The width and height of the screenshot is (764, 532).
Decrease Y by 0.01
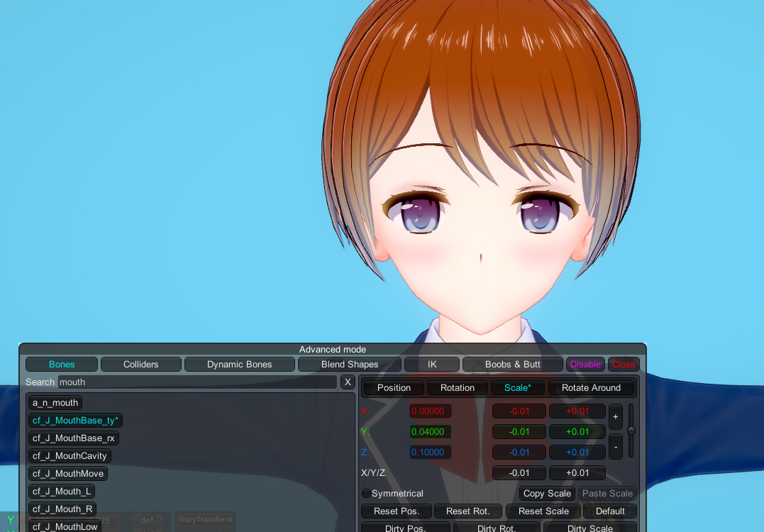[519, 432]
